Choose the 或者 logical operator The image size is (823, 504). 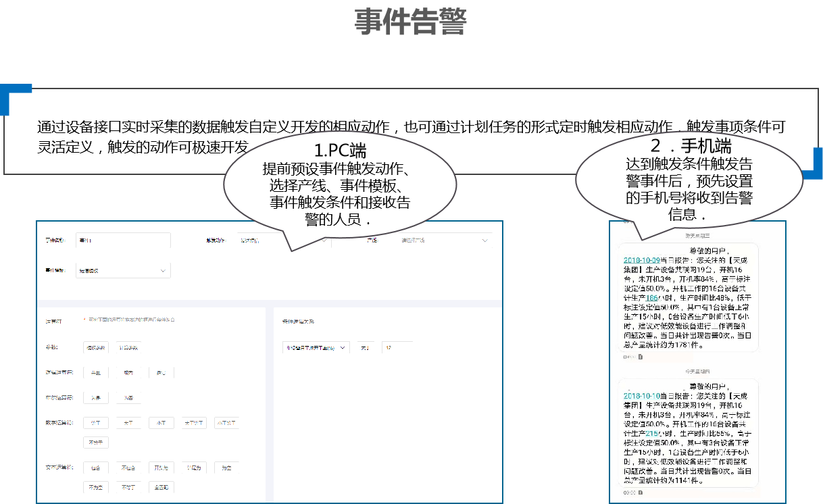128,372
